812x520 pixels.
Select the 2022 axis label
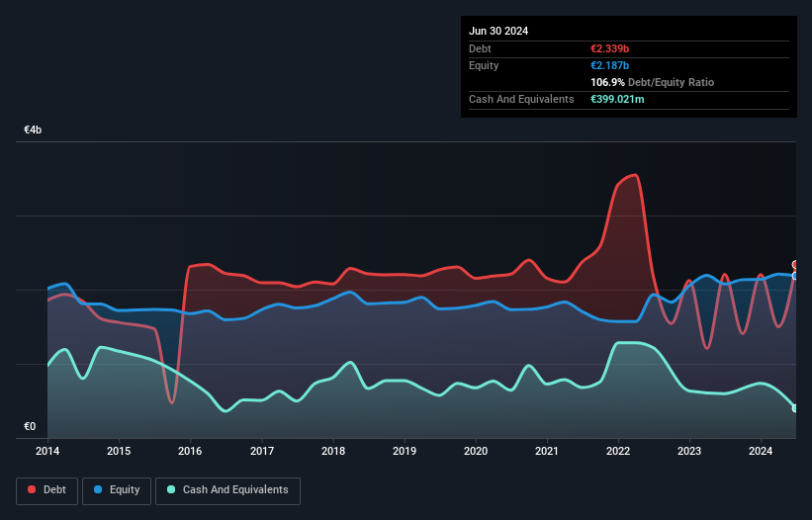618,451
